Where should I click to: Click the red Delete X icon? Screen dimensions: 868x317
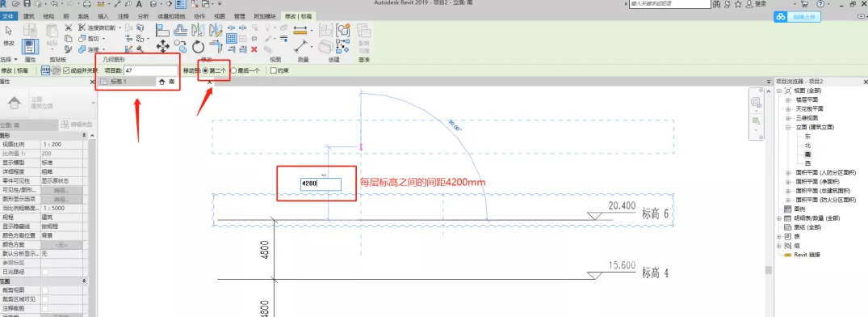point(254,49)
